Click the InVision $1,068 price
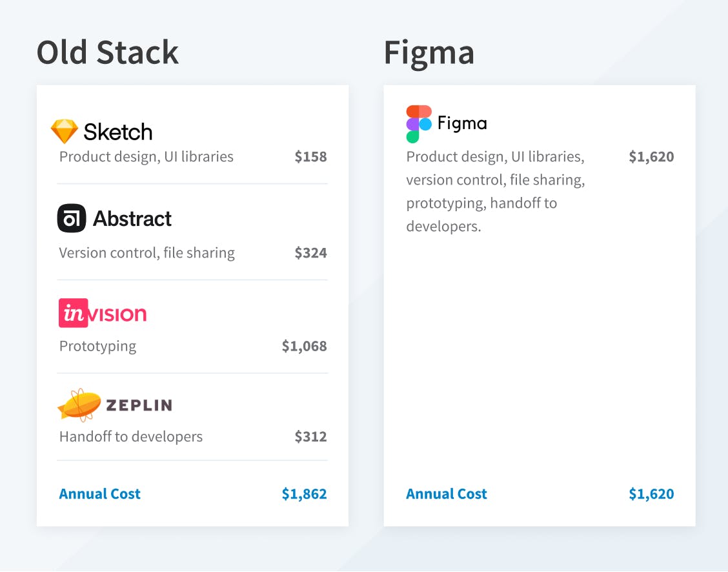 coord(304,346)
